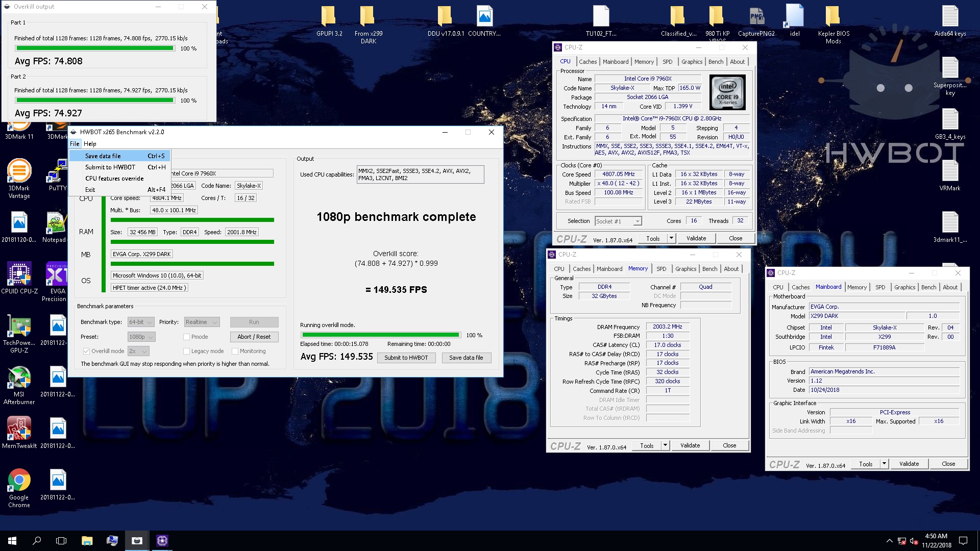
Task: Select the 3DMark Vantage desktop shortcut
Action: click(x=19, y=179)
